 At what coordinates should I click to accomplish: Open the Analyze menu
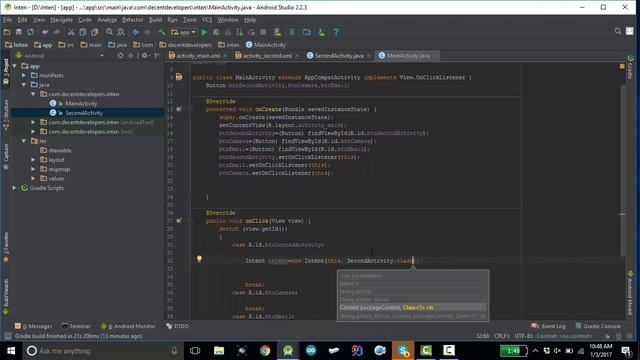[x=107, y=20]
